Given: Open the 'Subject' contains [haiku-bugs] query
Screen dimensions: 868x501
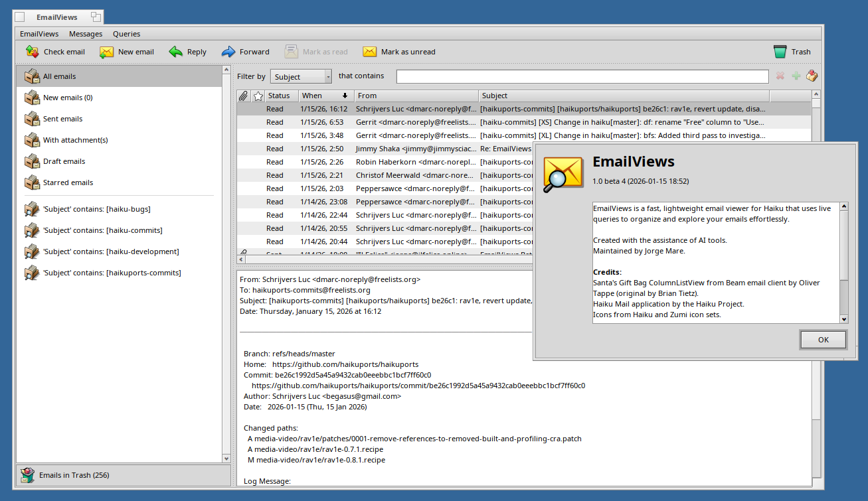Looking at the screenshot, I should coord(96,209).
